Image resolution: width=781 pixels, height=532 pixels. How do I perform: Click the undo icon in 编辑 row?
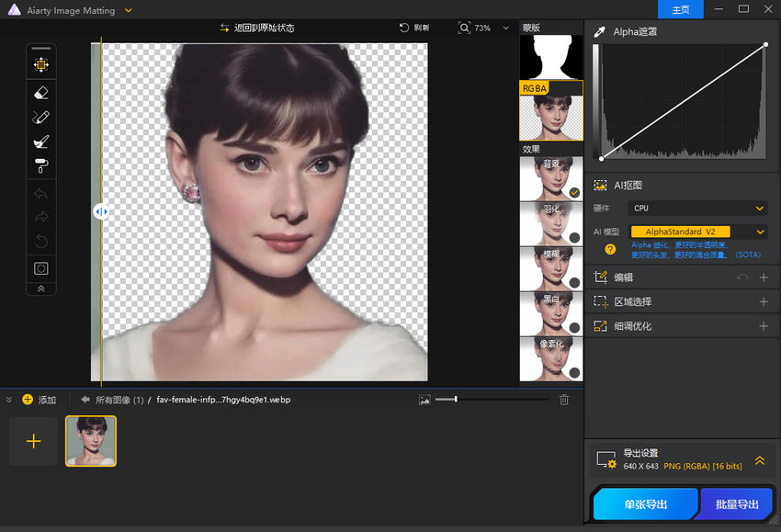[742, 277]
